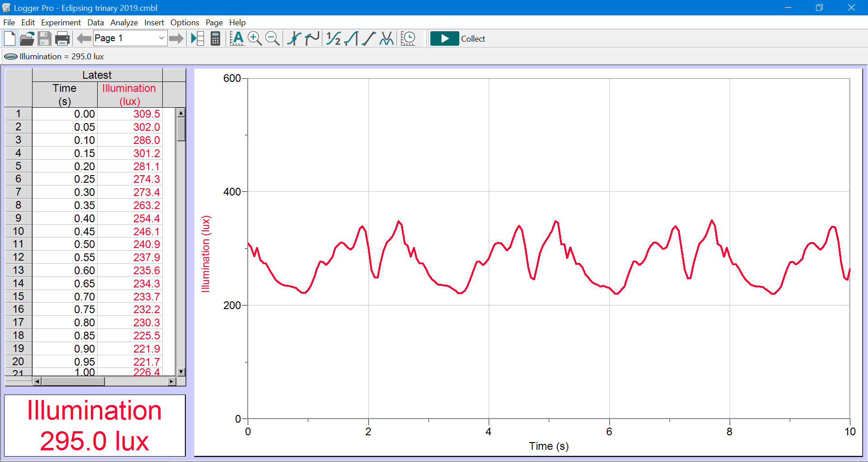Zoom out of the graph
This screenshot has height=462, width=868.
pyautogui.click(x=272, y=39)
